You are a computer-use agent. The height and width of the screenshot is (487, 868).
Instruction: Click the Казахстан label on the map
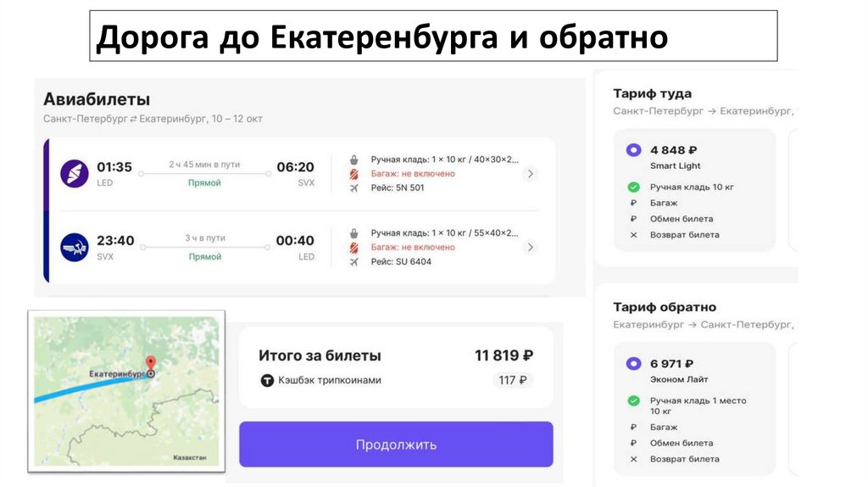(x=190, y=457)
